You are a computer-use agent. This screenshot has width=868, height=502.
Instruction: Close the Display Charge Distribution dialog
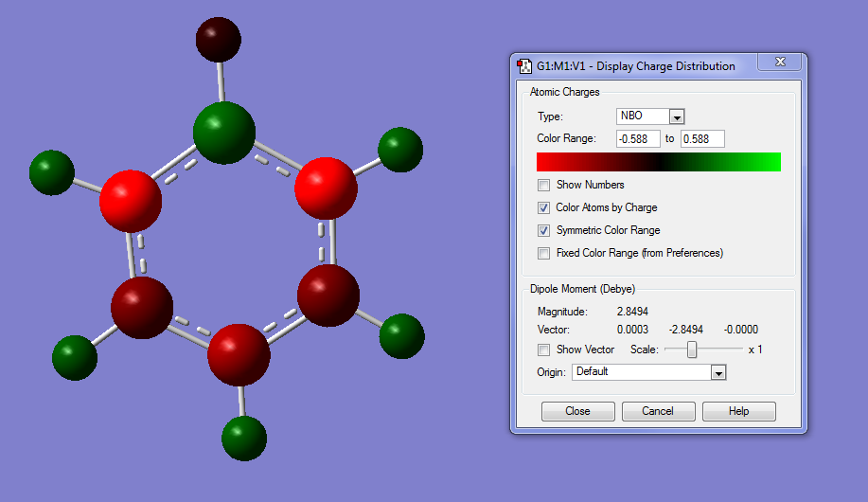779,62
